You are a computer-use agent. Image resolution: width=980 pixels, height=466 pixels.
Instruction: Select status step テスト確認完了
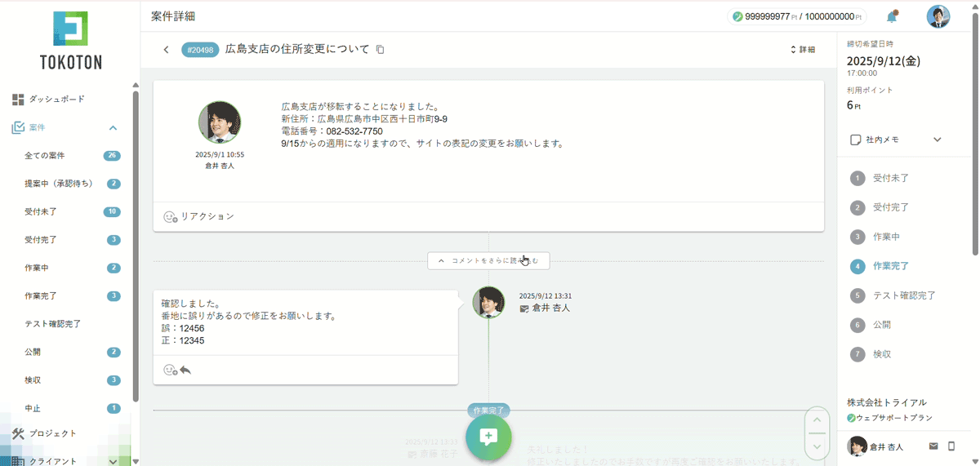tap(903, 295)
